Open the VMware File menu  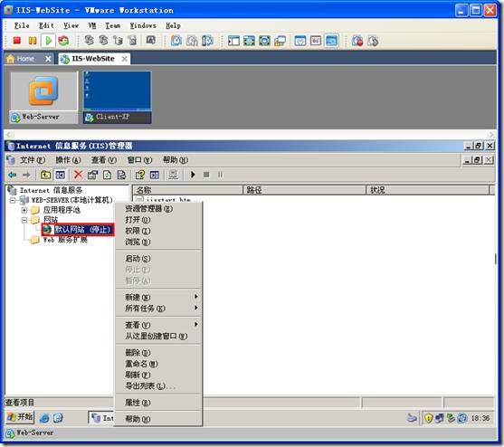tap(22, 25)
